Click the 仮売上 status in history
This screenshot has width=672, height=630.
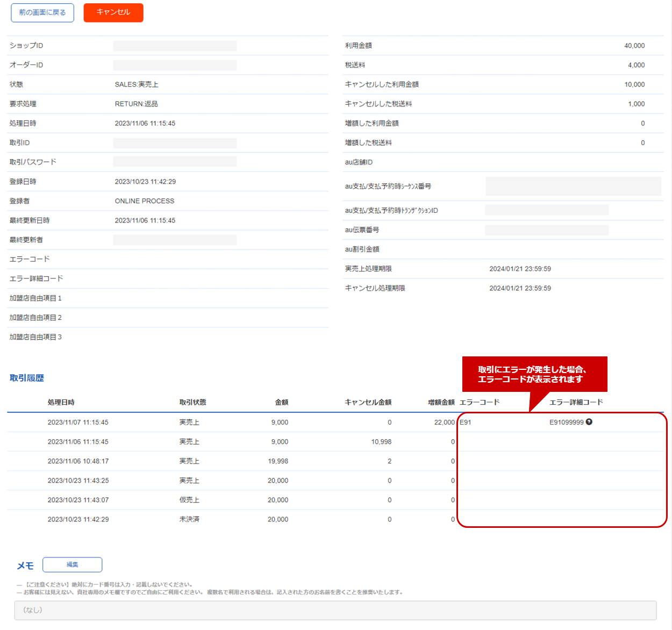(x=189, y=500)
